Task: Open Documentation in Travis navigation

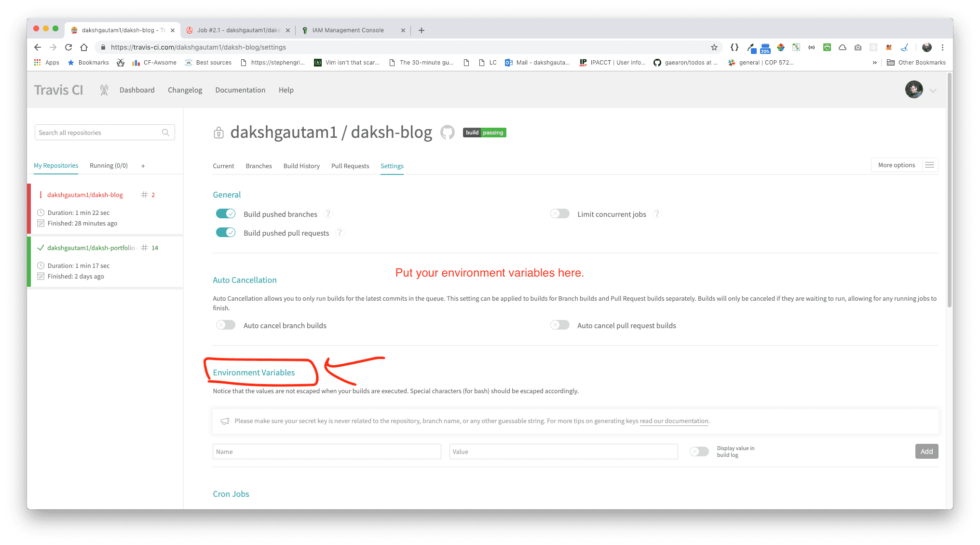Action: (x=240, y=90)
